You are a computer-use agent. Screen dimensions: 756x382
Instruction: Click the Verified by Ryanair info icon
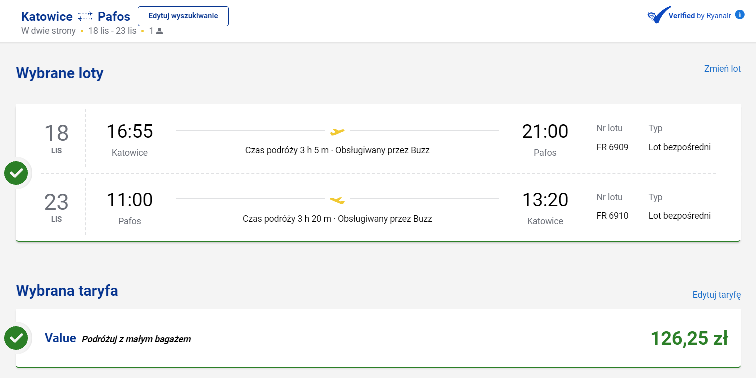point(740,15)
